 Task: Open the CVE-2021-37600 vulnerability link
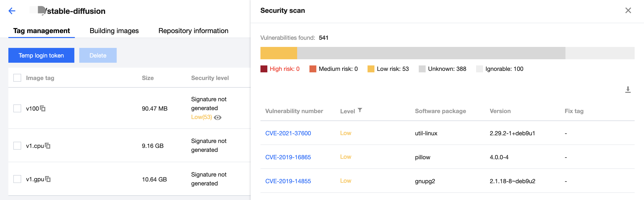(x=288, y=133)
